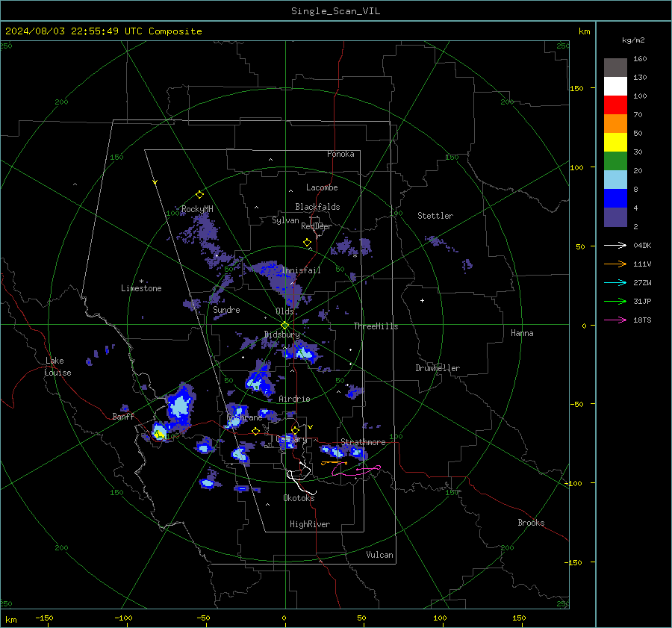Pick the purple 2-4 legend swatch
Image resolution: width=672 pixels, height=628 pixels.
(615, 217)
